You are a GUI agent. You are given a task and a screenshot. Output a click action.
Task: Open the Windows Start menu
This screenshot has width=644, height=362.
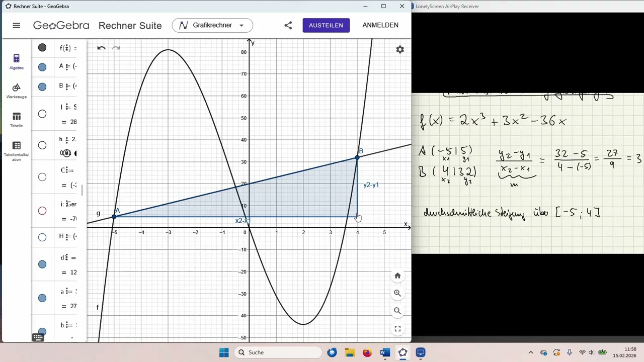[x=224, y=352]
